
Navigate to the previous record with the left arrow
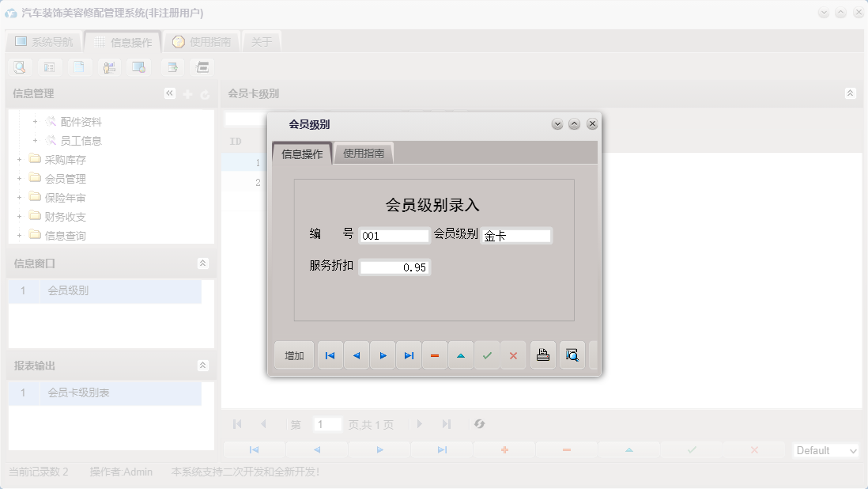click(x=357, y=355)
